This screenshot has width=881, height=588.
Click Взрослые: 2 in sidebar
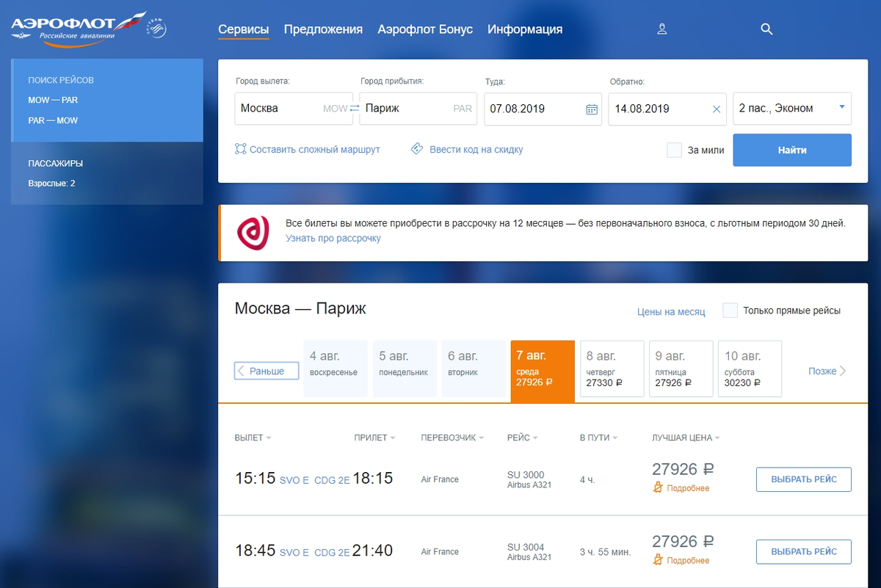pyautogui.click(x=51, y=184)
